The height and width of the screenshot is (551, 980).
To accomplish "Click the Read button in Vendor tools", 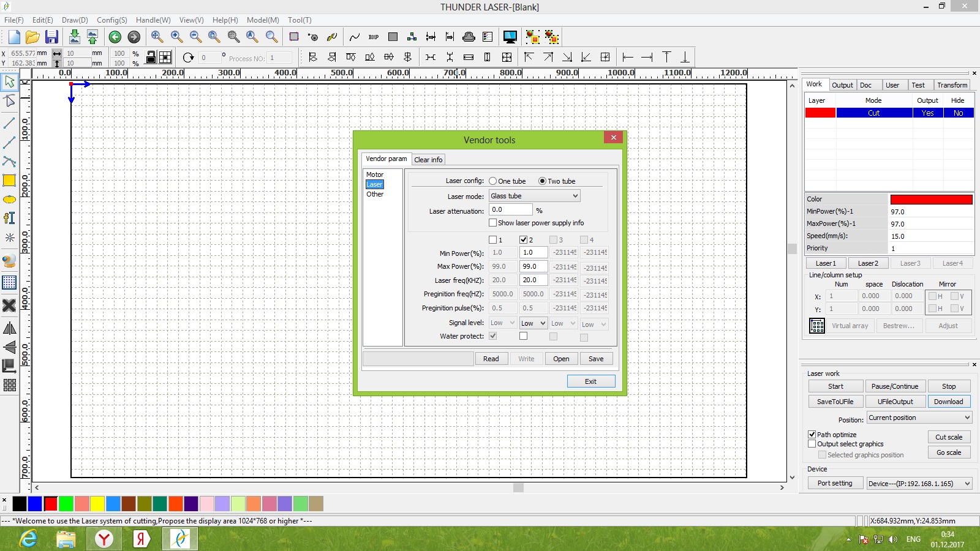I will coord(491,359).
